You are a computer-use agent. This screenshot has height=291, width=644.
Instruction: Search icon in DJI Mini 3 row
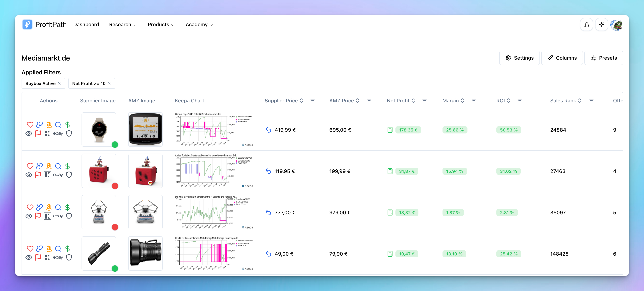tap(58, 207)
